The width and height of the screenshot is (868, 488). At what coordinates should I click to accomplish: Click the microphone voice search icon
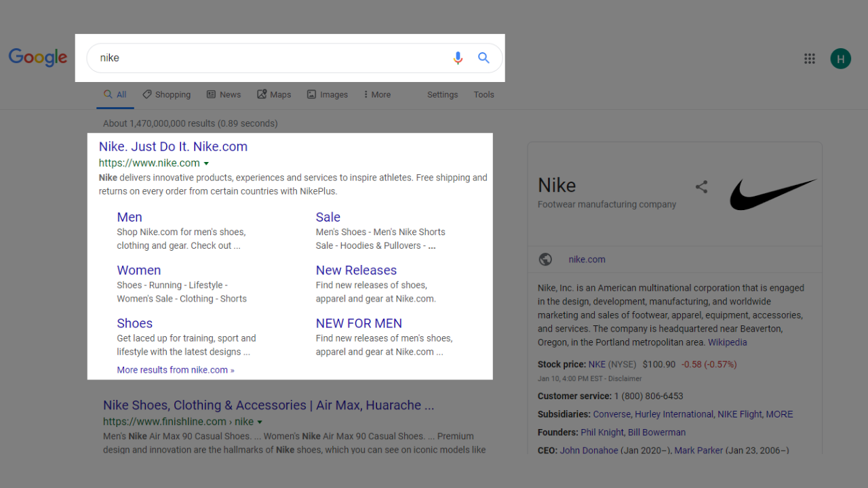point(458,58)
